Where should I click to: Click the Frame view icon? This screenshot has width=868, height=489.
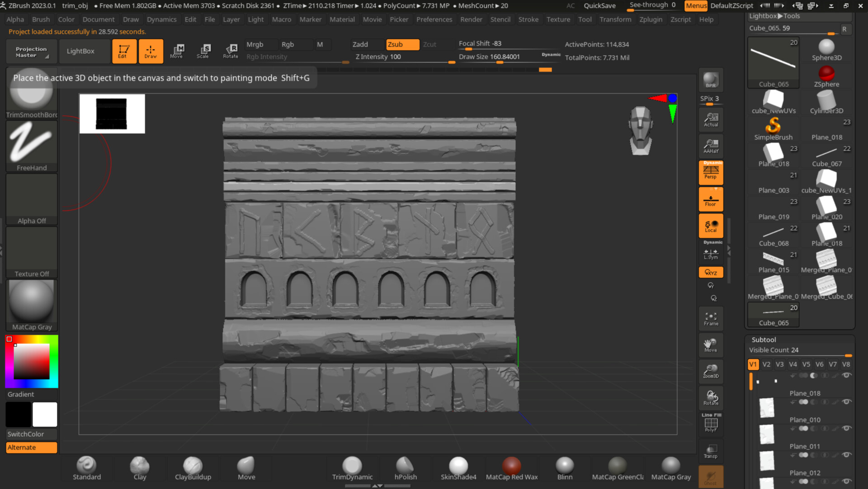point(711,319)
